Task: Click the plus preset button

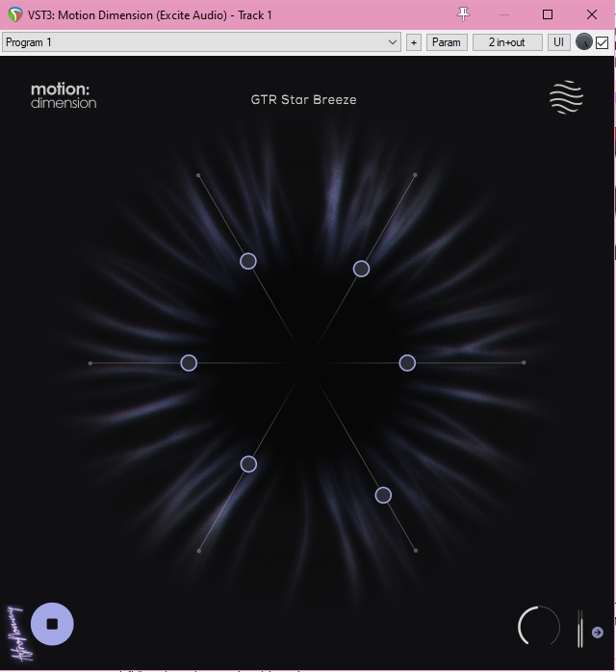Action: pyautogui.click(x=413, y=42)
